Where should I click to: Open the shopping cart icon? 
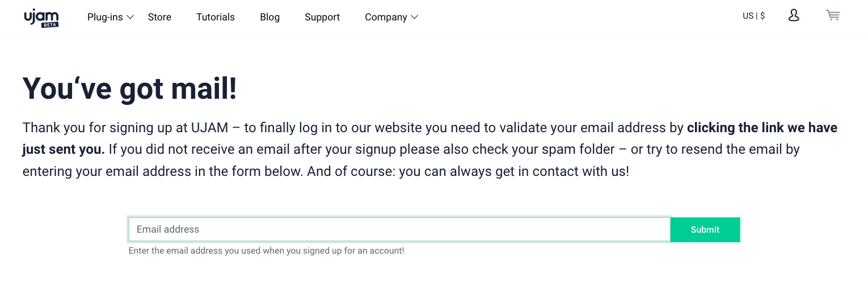(x=833, y=15)
